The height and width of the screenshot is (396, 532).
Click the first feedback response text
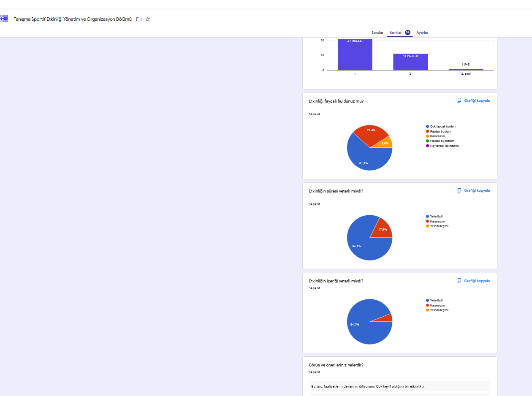(x=368, y=386)
